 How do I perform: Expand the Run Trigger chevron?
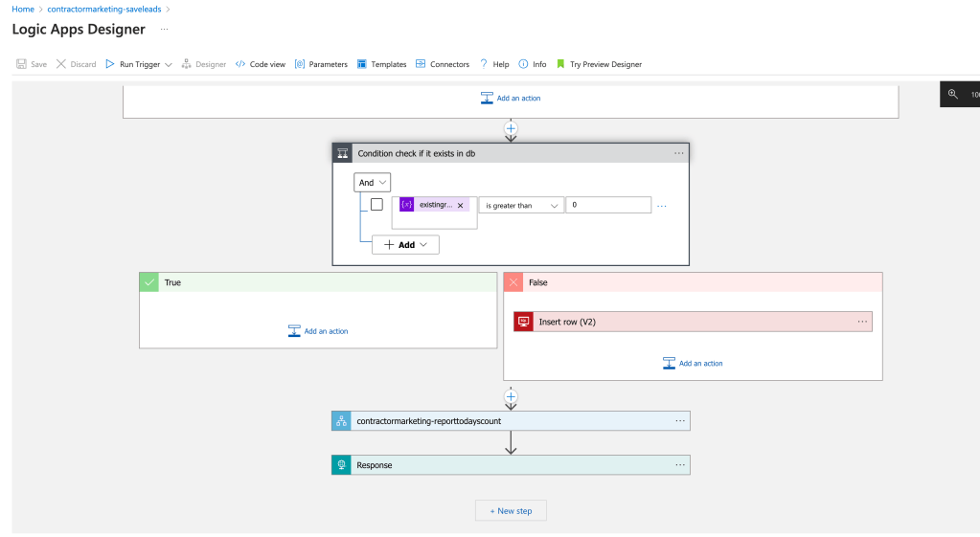point(169,64)
